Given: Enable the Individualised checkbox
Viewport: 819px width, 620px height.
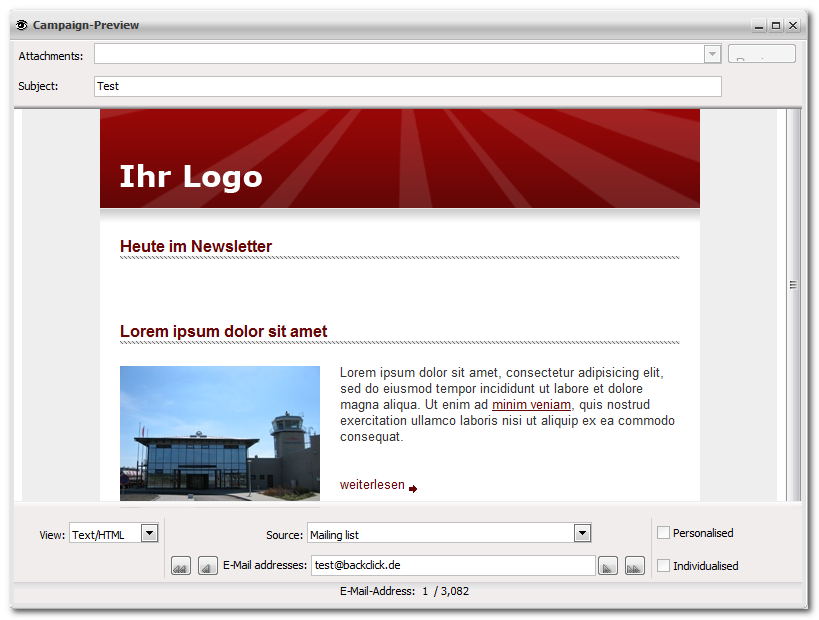Looking at the screenshot, I should pos(663,566).
